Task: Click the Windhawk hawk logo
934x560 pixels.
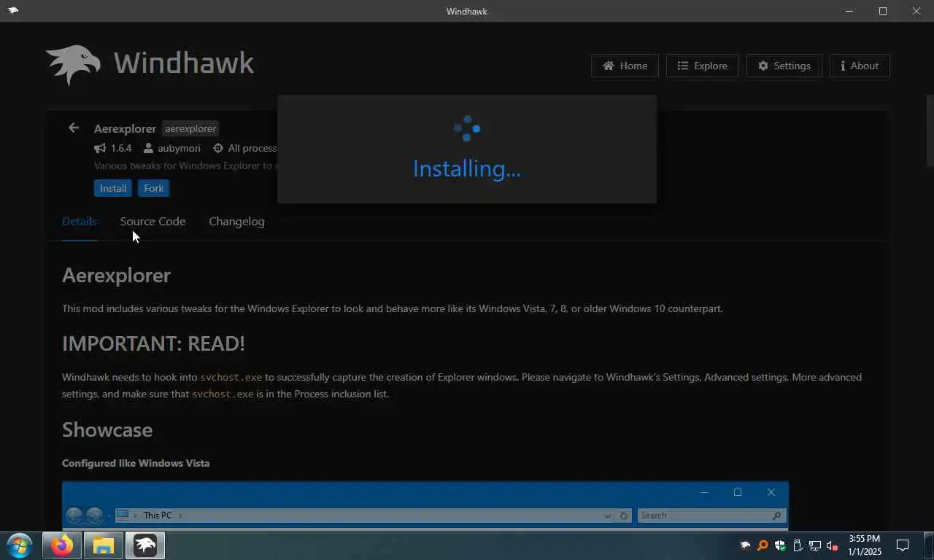Action: coord(73,65)
